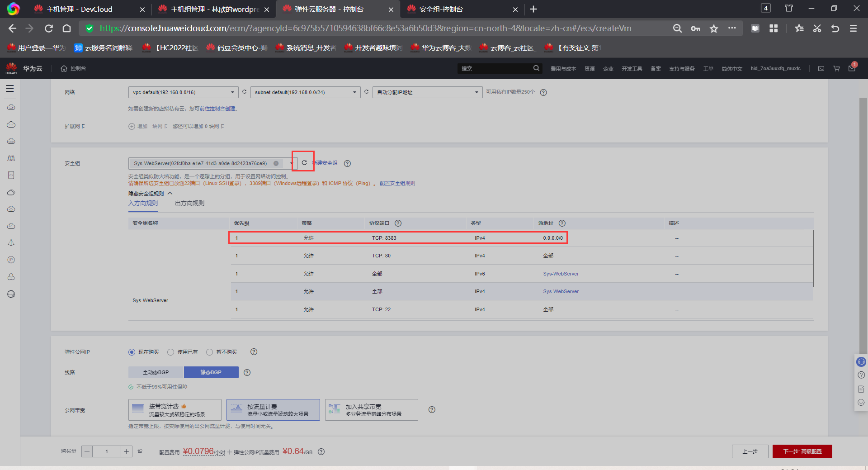This screenshot has height=470, width=868.
Task: Click 前往控制台创建 link
Action: [217, 109]
